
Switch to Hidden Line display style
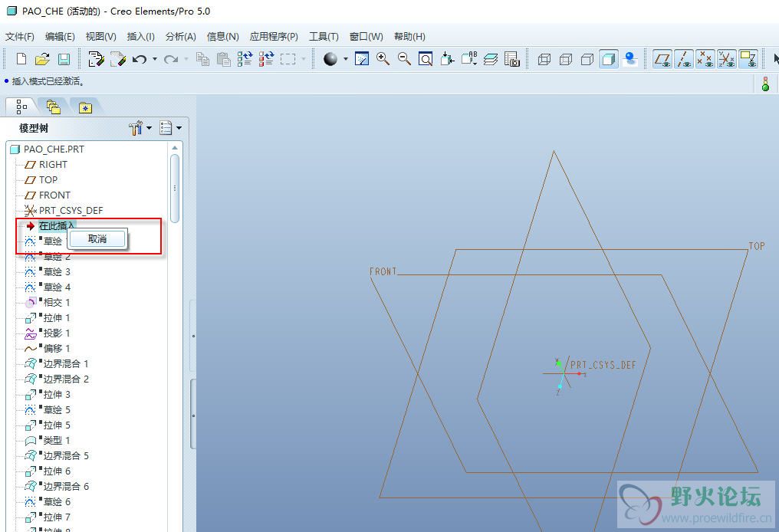(566, 59)
